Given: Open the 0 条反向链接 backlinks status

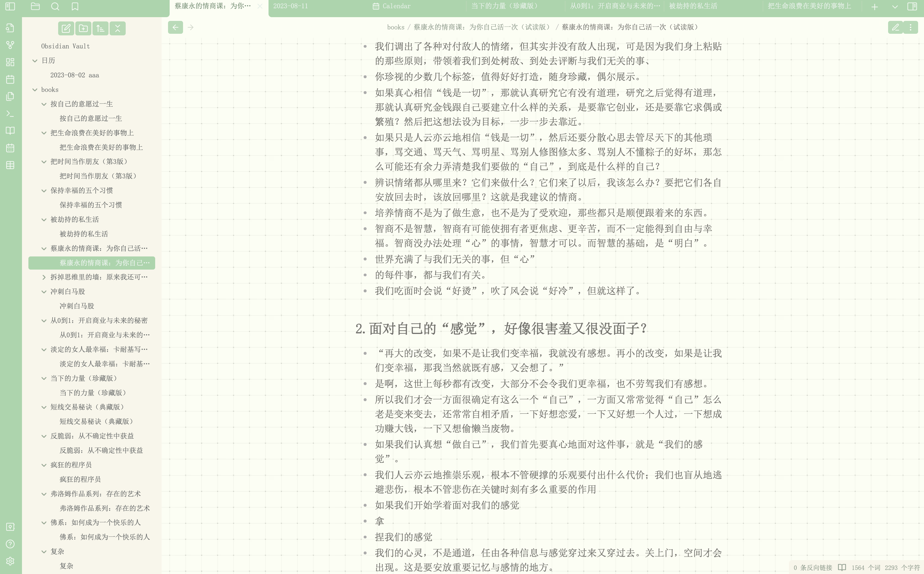Looking at the screenshot, I should tap(813, 568).
